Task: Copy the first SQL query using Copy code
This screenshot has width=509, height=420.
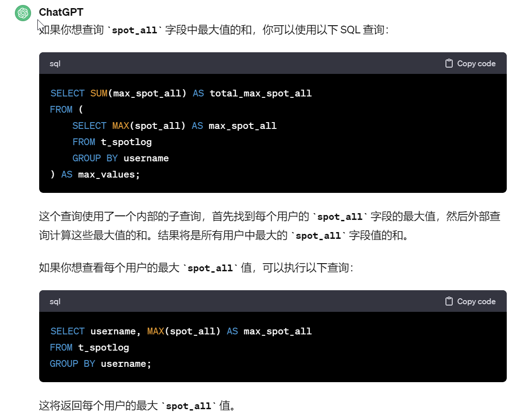Action: (x=470, y=64)
